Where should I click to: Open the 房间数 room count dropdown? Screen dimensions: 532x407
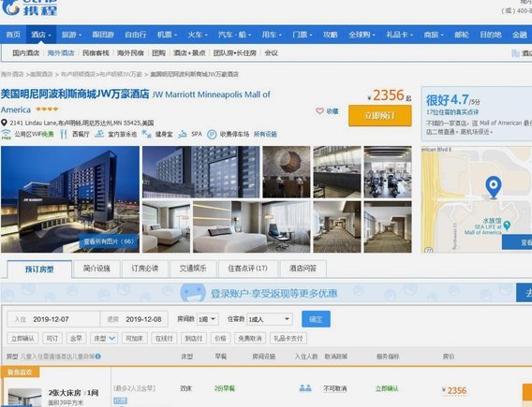[207, 319]
